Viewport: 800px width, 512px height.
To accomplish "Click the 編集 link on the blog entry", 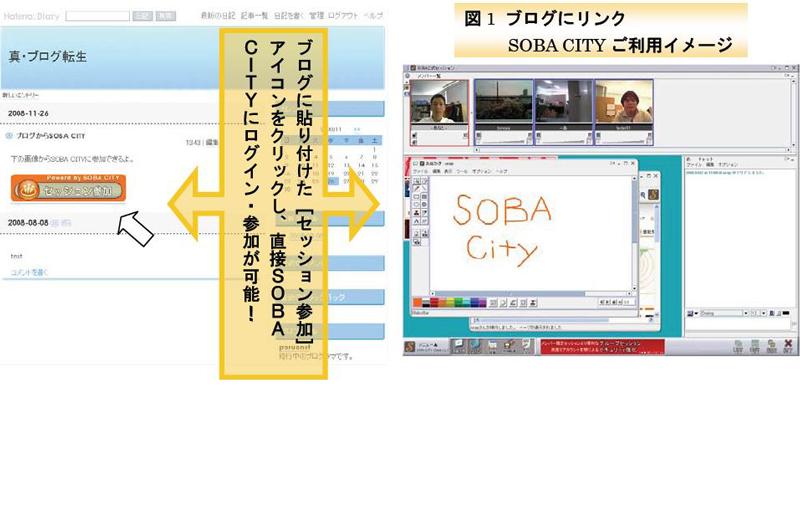I will coord(211,142).
